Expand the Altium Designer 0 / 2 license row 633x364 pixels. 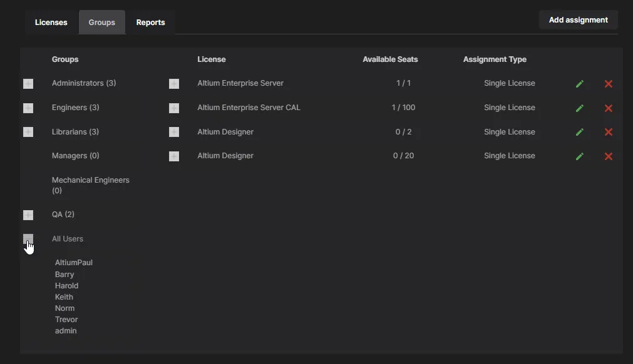[174, 132]
